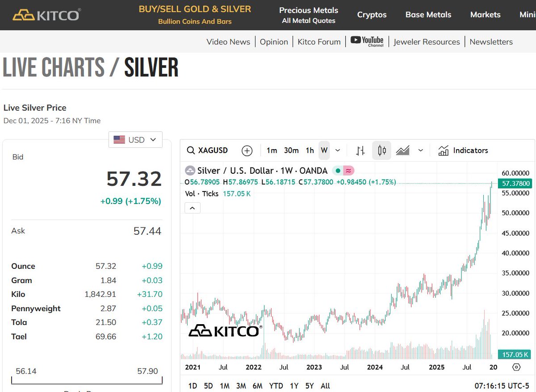The width and height of the screenshot is (536, 392).
Task: Open the Cryptos menu
Action: click(372, 14)
